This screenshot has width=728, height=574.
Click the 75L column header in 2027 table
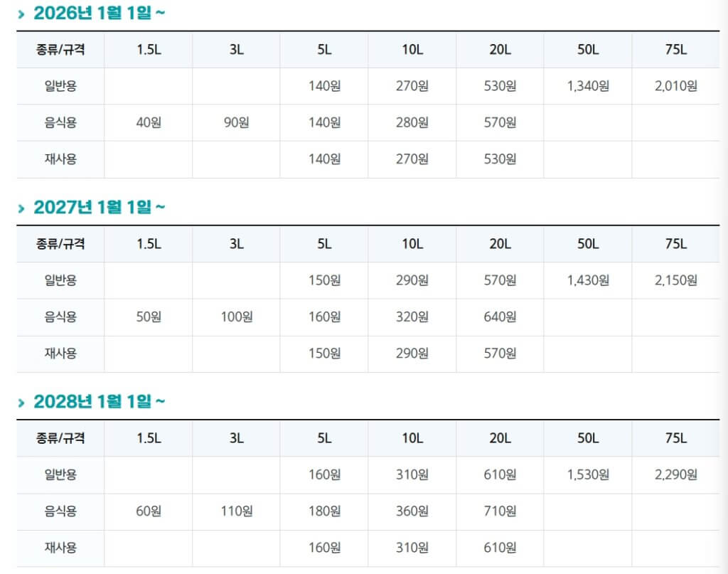click(x=675, y=244)
